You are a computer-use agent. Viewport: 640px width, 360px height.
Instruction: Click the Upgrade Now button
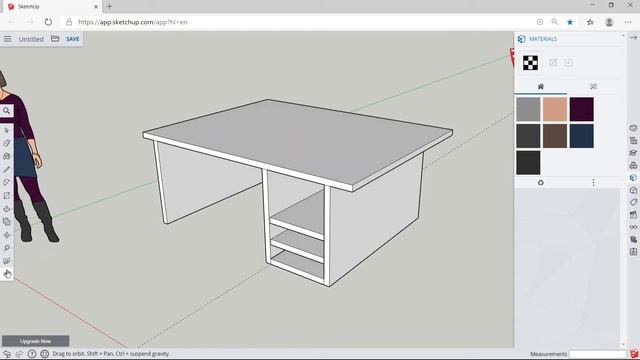(36, 341)
